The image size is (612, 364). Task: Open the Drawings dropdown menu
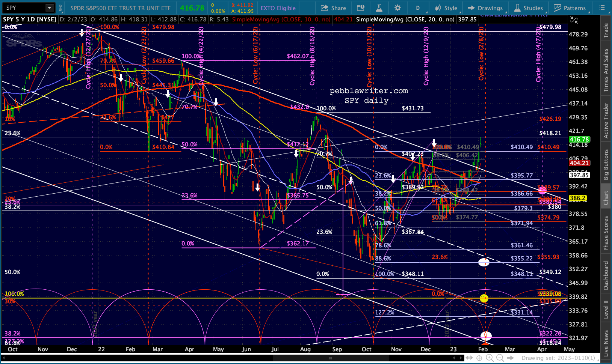coord(485,8)
